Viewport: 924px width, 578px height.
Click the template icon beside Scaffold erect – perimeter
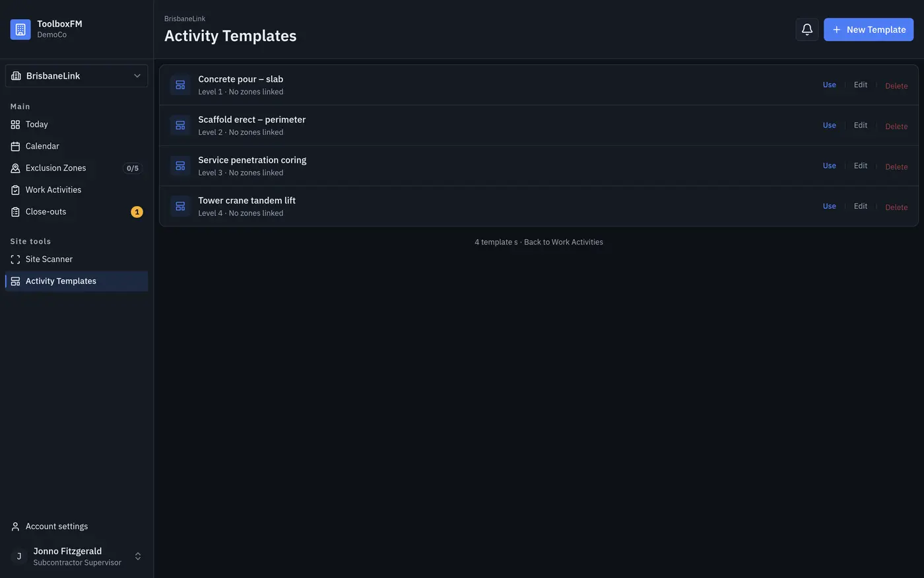coord(180,126)
